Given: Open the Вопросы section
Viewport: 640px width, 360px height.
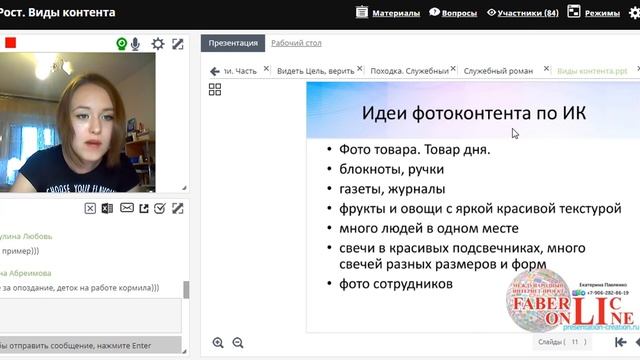Looking at the screenshot, I should coord(459,13).
